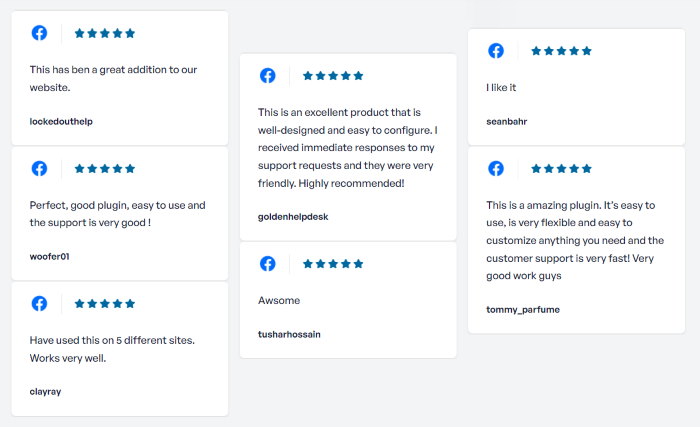Click Facebook icon on tommy_parfume review
The image size is (700, 427).
[496, 168]
